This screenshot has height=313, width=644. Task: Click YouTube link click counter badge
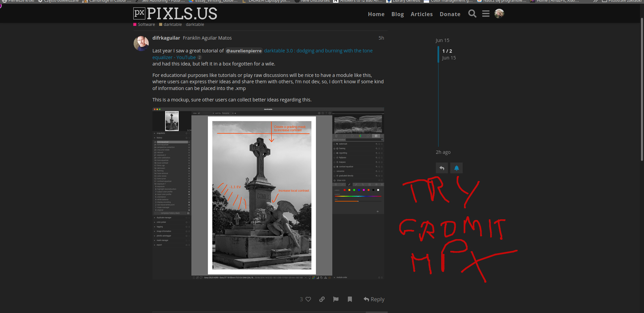(199, 57)
